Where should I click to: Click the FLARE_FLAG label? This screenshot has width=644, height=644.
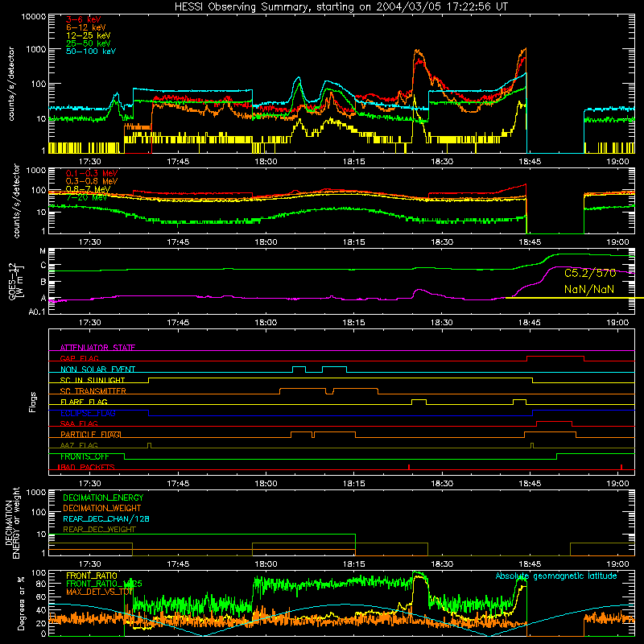coord(84,402)
